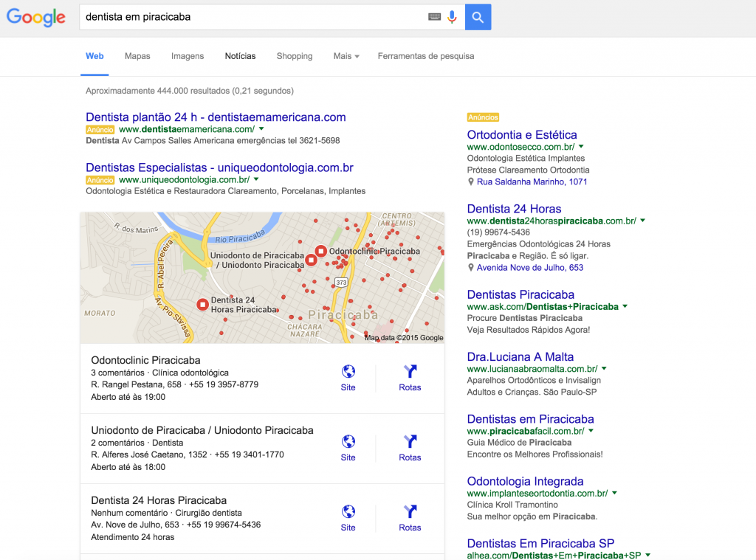Click the (19) 99674-5436 phone number in ad
The width and height of the screenshot is (756, 560).
[498, 232]
